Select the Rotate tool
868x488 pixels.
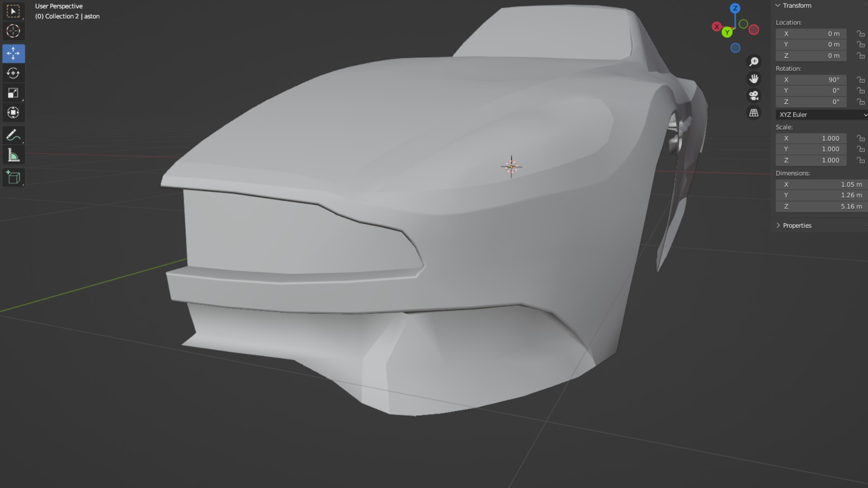13,73
